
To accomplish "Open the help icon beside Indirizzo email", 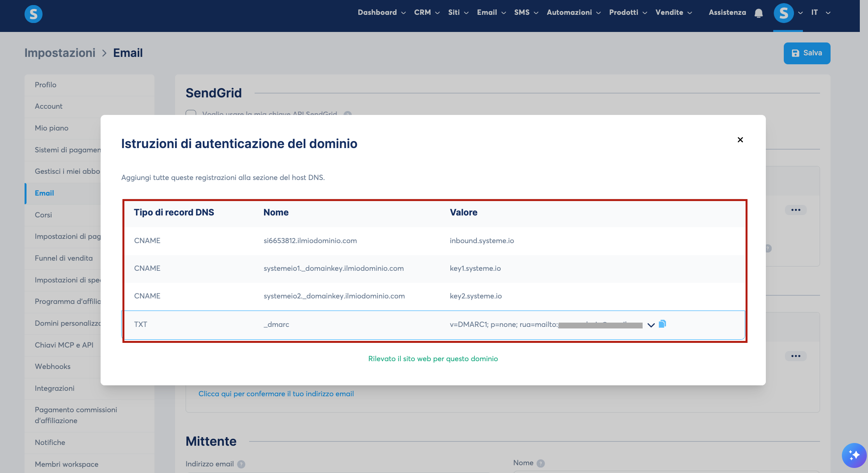I will coord(241,464).
